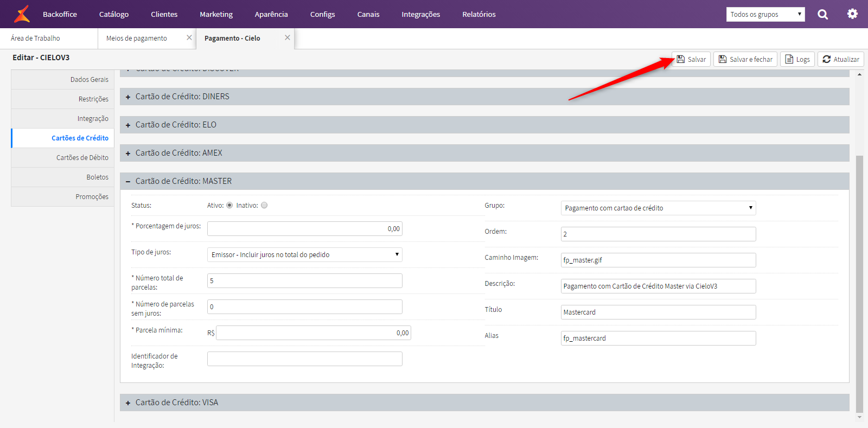The image size is (868, 428).
Task: Open the Clientes menu
Action: click(x=164, y=14)
